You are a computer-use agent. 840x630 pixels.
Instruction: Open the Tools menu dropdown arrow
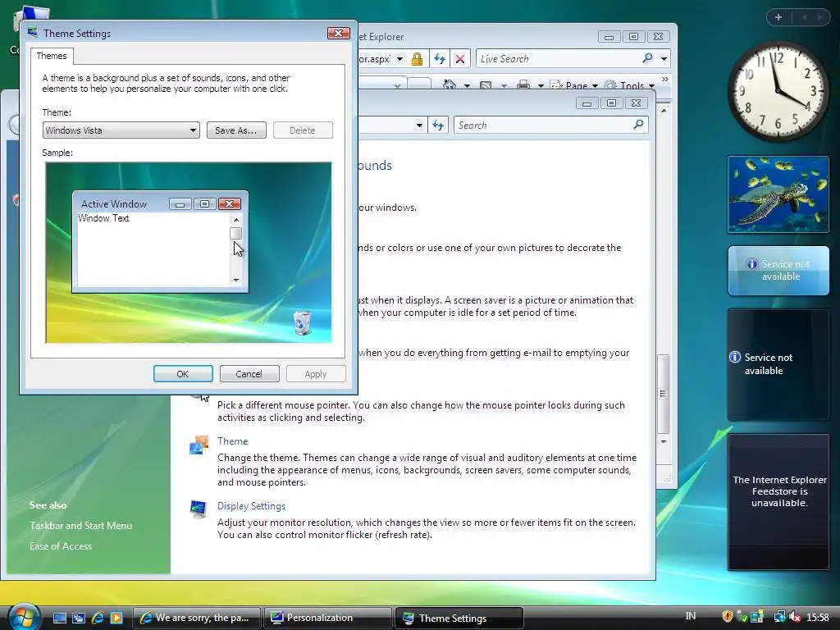pyautogui.click(x=651, y=85)
